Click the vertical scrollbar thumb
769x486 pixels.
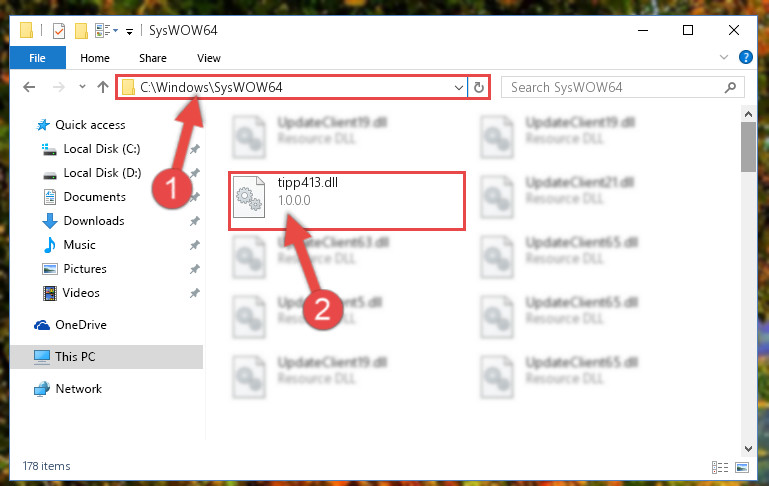coord(748,147)
